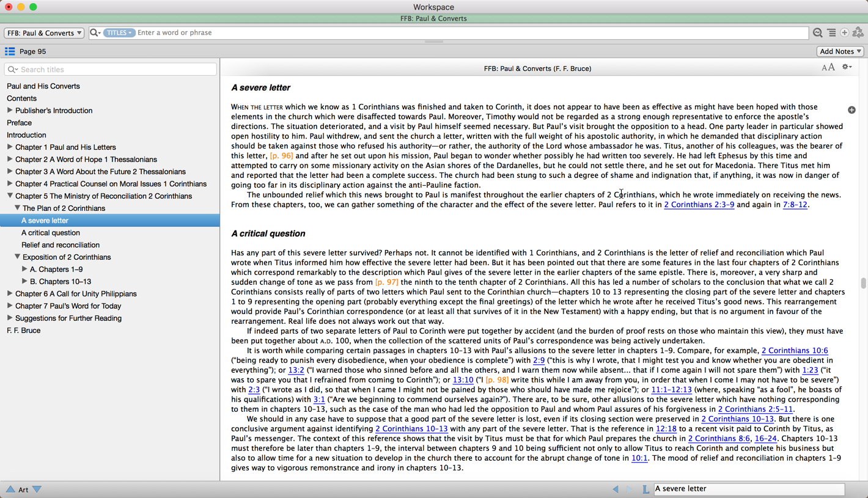Expand Chapter 7 Paul's Word for Today
The width and height of the screenshot is (868, 498).
(10, 306)
